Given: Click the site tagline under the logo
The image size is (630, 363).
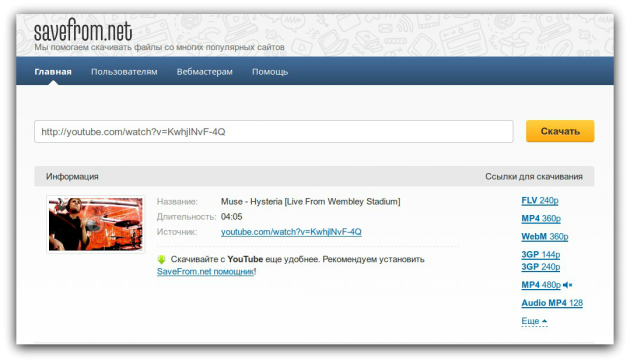Looking at the screenshot, I should point(159,47).
